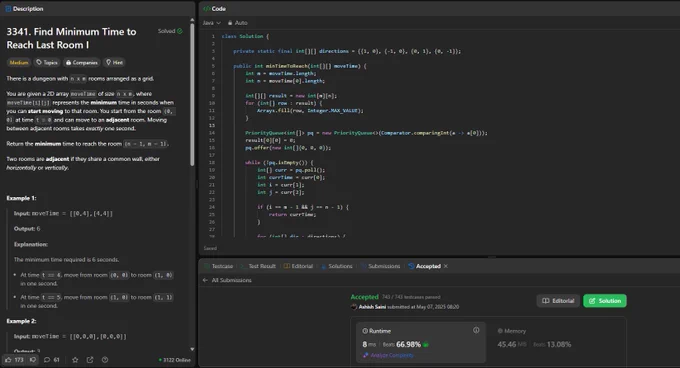The image size is (680, 368).
Task: Click the share link icon
Action: click(90, 360)
